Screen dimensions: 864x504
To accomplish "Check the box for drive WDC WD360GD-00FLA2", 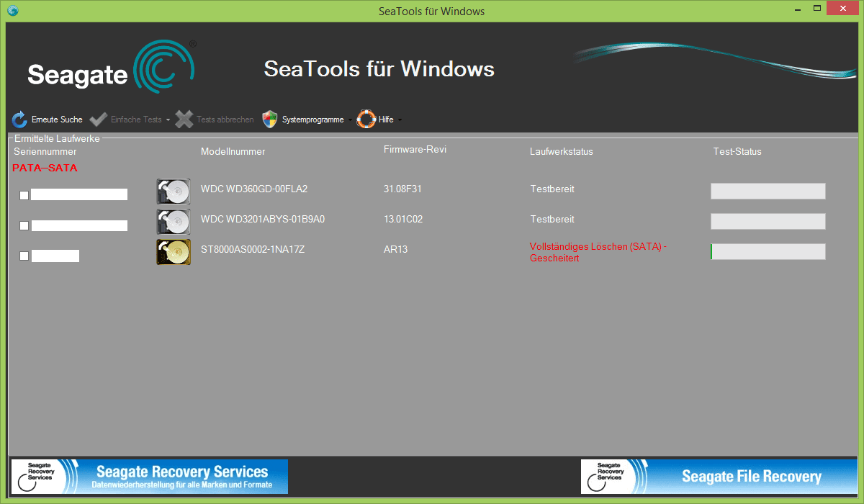I will click(24, 195).
